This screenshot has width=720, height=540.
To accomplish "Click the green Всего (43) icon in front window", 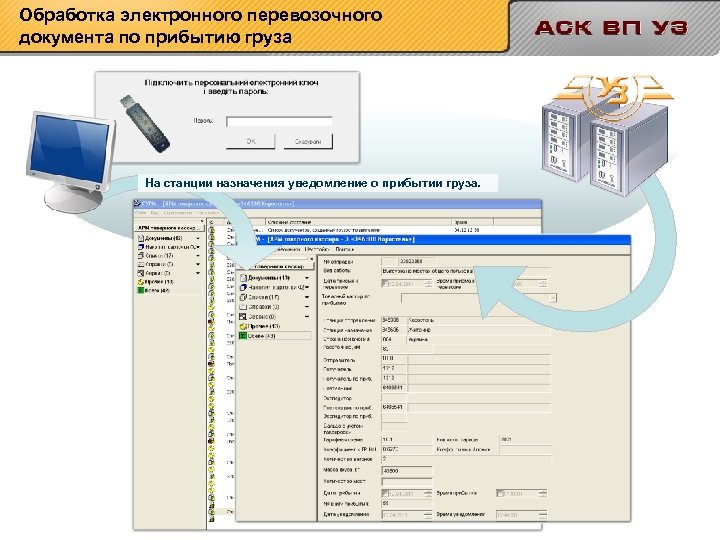I will point(243,336).
